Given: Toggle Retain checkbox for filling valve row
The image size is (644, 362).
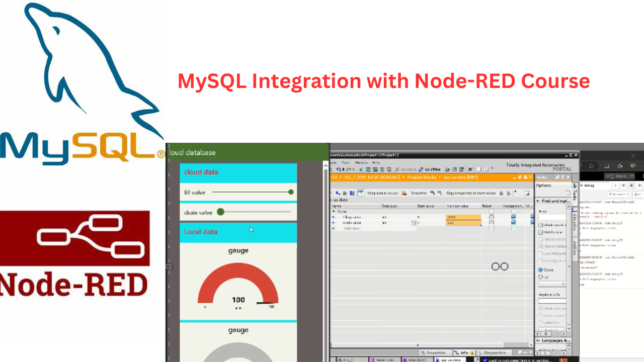Looking at the screenshot, I should coord(492,217).
